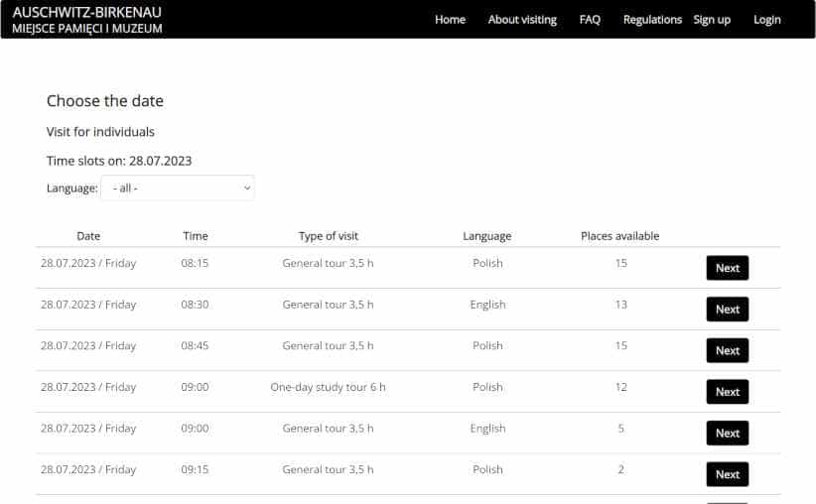Select the 5 places available value
Viewport: 816px width, 504px height.
(620, 428)
